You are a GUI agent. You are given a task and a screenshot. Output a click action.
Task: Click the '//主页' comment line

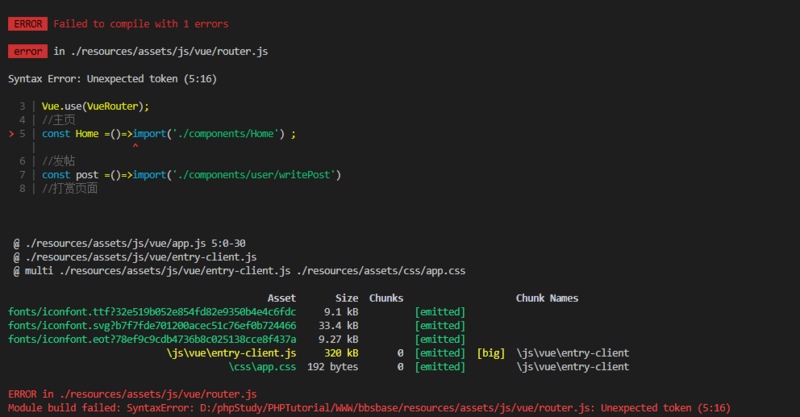59,120
